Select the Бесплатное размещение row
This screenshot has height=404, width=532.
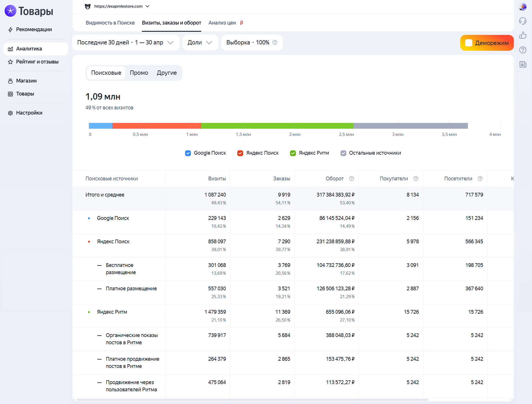pos(293,269)
